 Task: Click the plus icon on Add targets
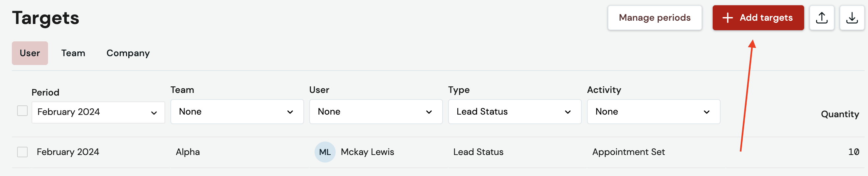point(728,18)
